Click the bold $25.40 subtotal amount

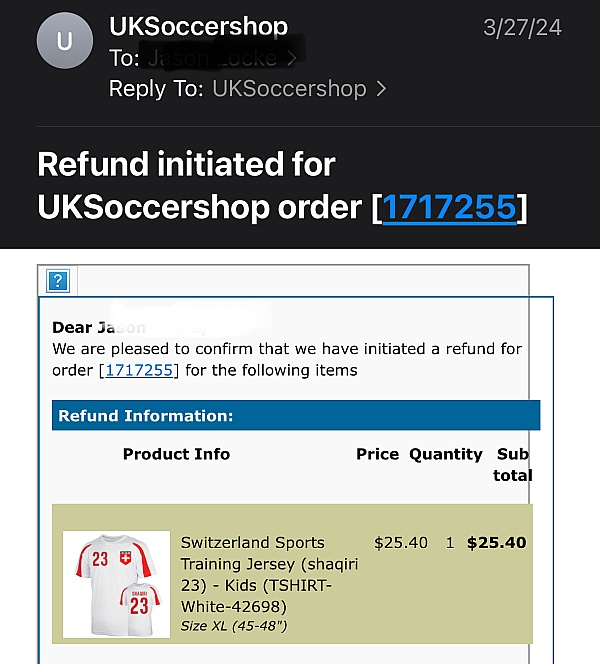(x=496, y=543)
